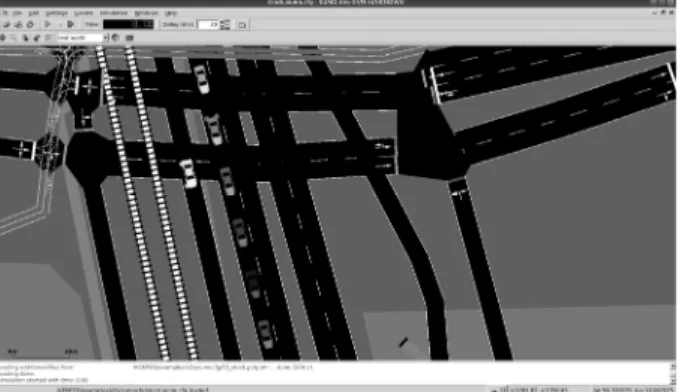Open the Help menu
Screen dimensions: 679x392
click(x=171, y=13)
